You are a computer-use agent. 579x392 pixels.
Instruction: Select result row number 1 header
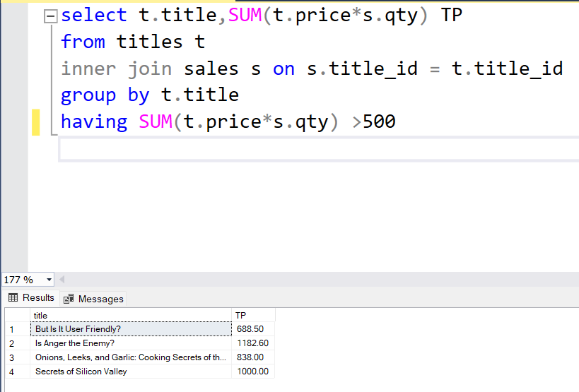(18, 329)
